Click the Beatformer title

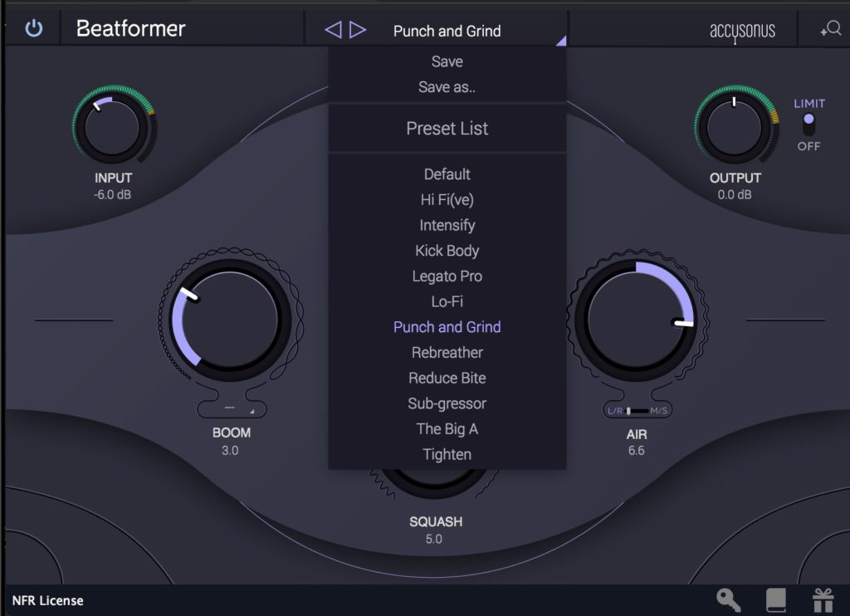pyautogui.click(x=130, y=28)
